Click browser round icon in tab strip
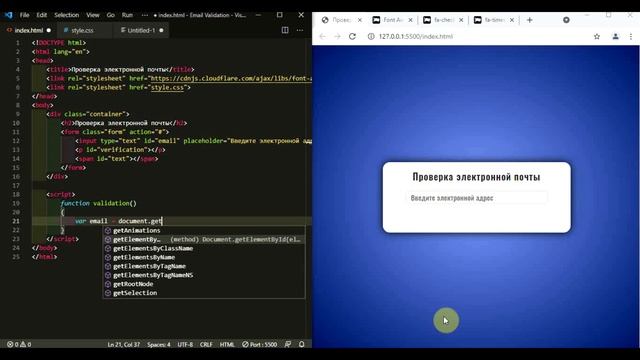This screenshot has height=360, width=640. coord(566,20)
